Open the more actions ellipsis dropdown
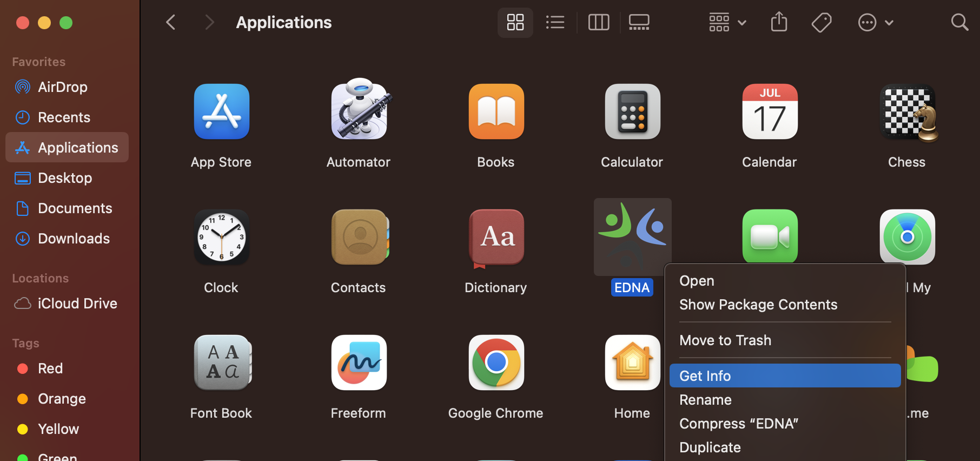Screen dimensions: 980x461 [875, 23]
